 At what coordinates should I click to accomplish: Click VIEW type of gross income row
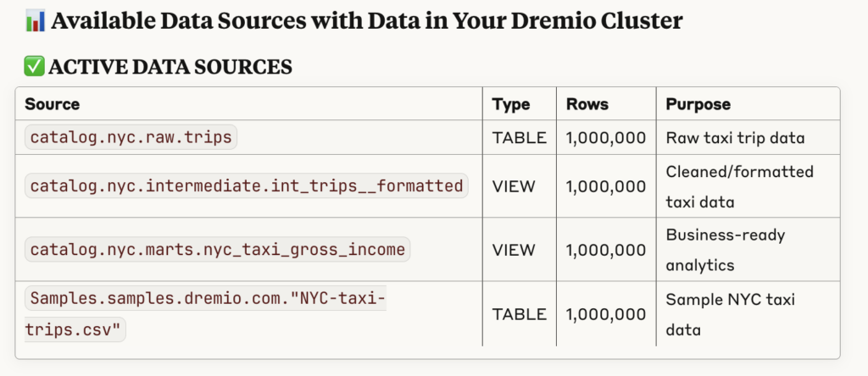[514, 251]
